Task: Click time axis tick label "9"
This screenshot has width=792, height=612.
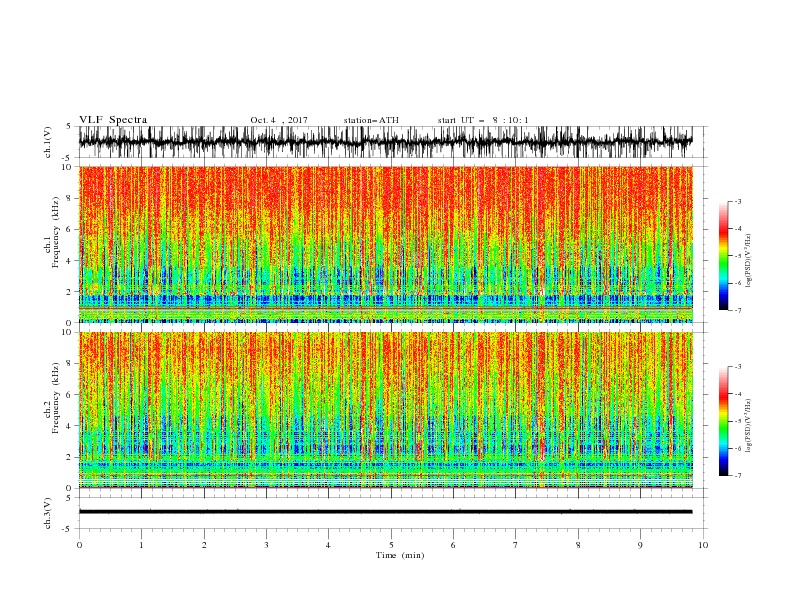Action: pyautogui.click(x=640, y=545)
